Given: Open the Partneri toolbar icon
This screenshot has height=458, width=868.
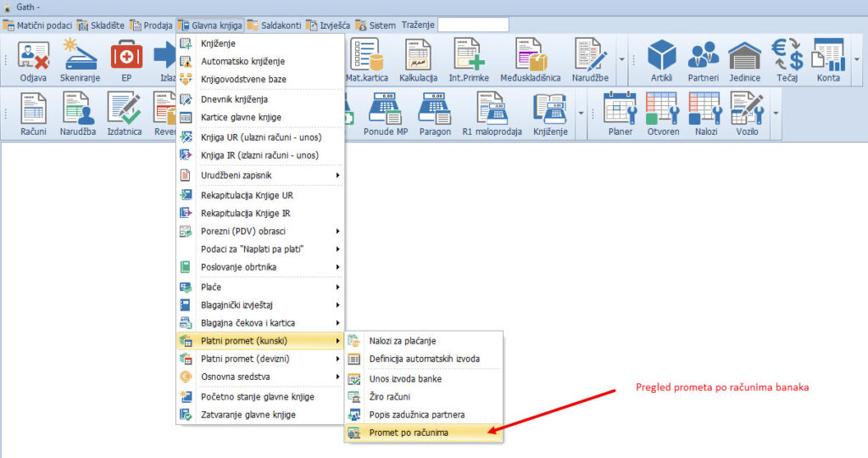Looking at the screenshot, I should tap(703, 60).
